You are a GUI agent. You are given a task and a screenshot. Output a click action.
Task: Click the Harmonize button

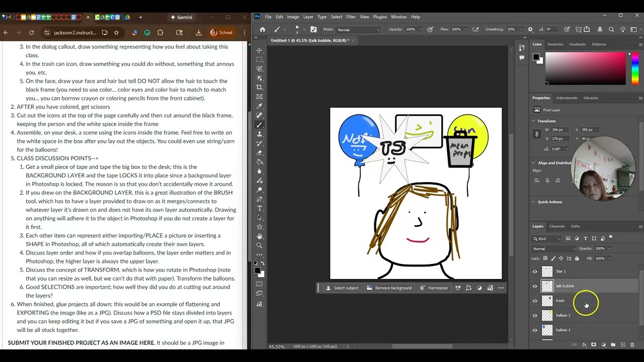434,288
